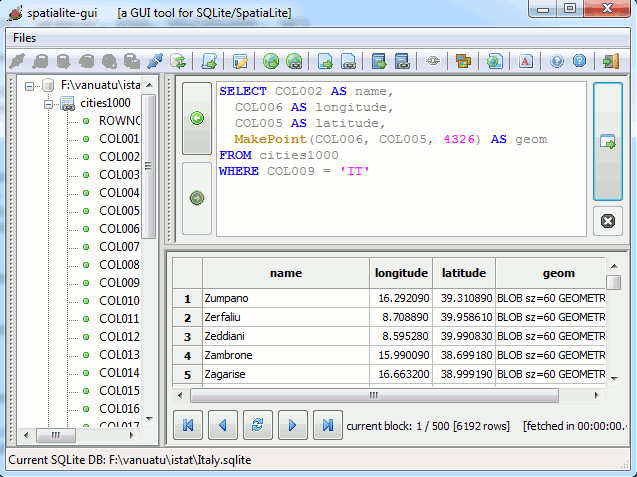This screenshot has height=477, width=637.
Task: Click the second question-mark About icon
Action: coord(580,61)
